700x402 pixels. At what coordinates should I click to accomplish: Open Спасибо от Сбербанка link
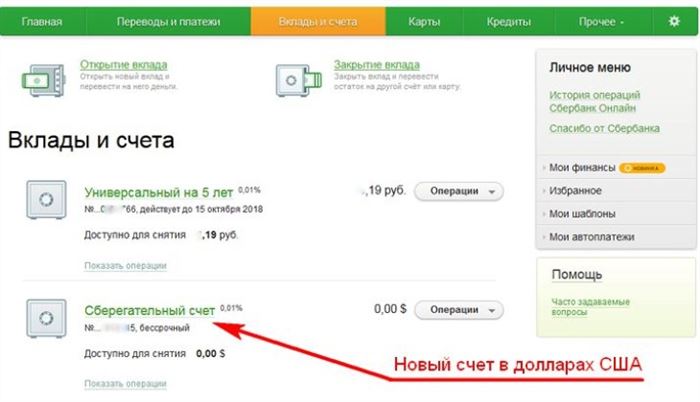pyautogui.click(x=604, y=128)
